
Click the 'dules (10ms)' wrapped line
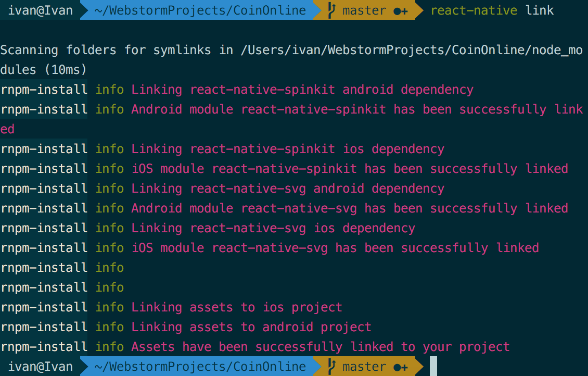coord(44,69)
